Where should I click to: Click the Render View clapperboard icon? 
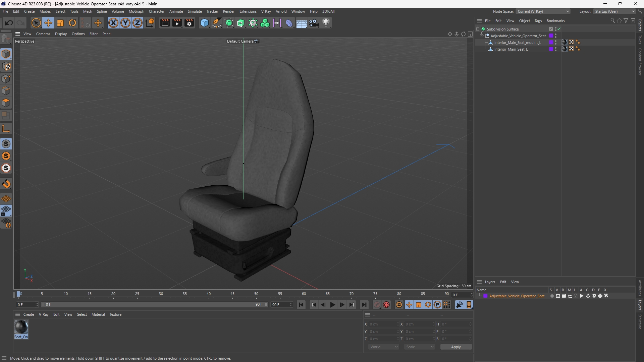click(165, 23)
